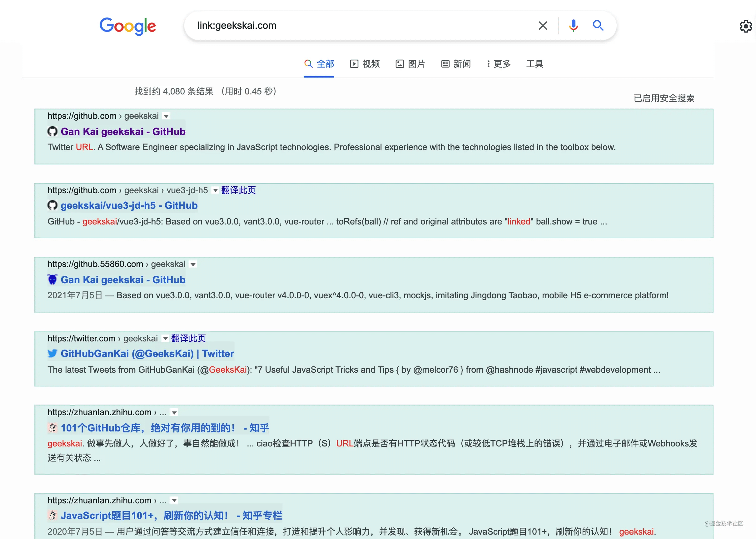Click the zhuanlan.zhihu.com URL above JavaScript题目101+
756x539 pixels.
107,500
